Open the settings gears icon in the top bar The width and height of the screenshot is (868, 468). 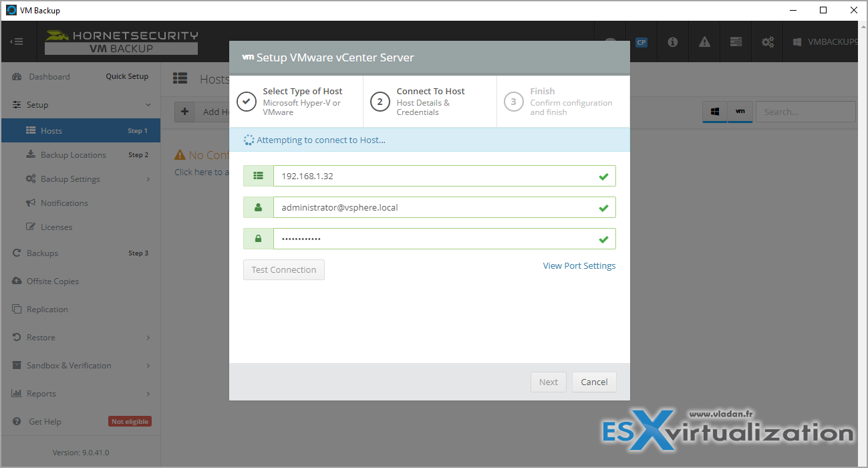(768, 41)
